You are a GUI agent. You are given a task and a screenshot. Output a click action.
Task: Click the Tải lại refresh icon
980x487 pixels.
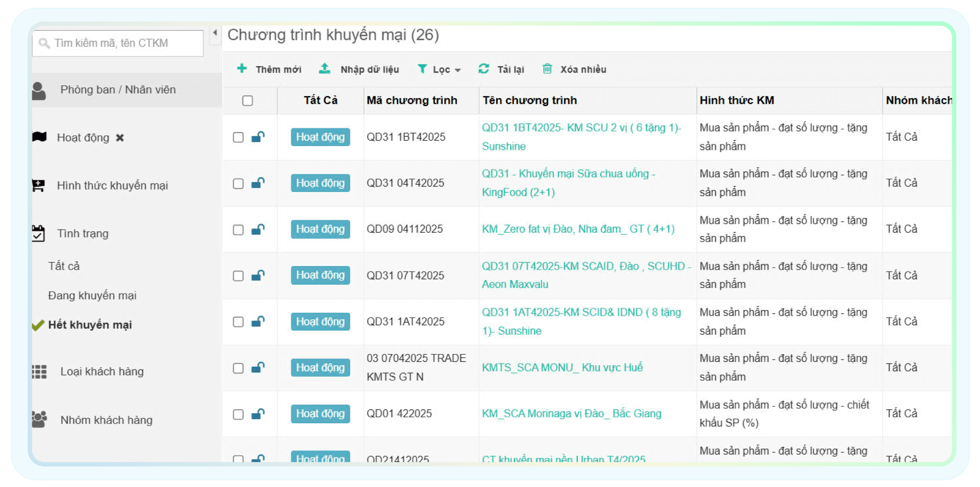tap(483, 69)
